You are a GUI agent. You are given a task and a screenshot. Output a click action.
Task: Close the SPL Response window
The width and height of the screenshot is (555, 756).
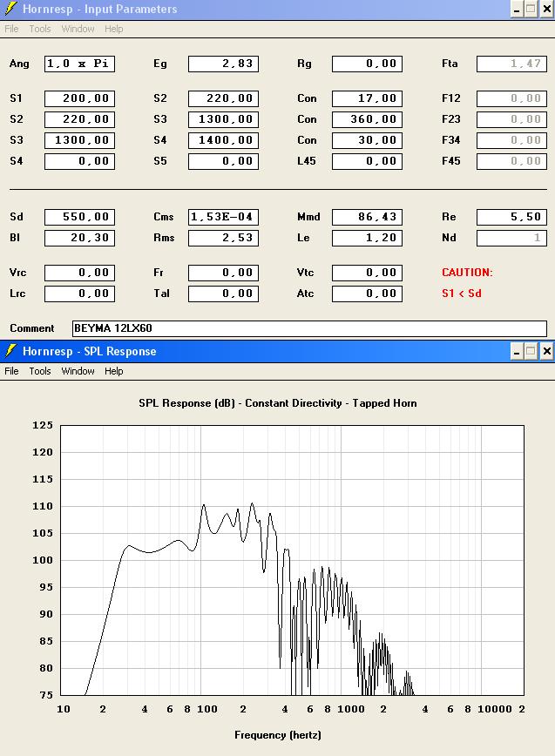pos(547,352)
